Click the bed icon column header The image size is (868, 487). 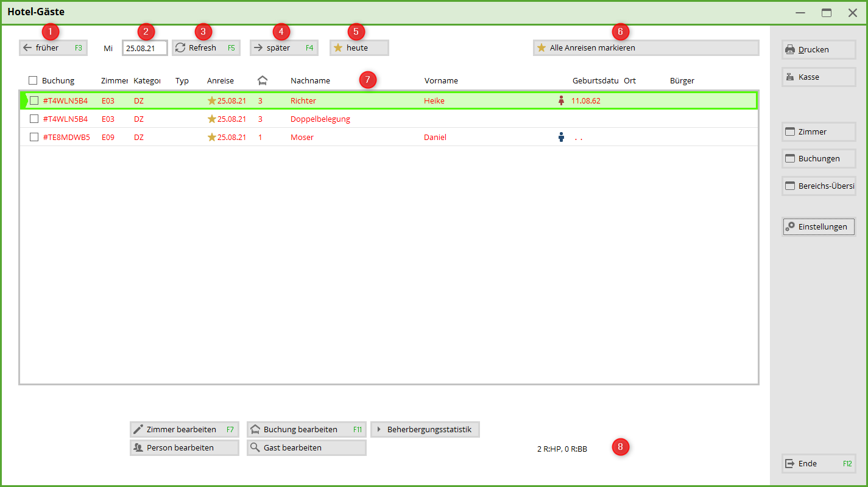[263, 80]
